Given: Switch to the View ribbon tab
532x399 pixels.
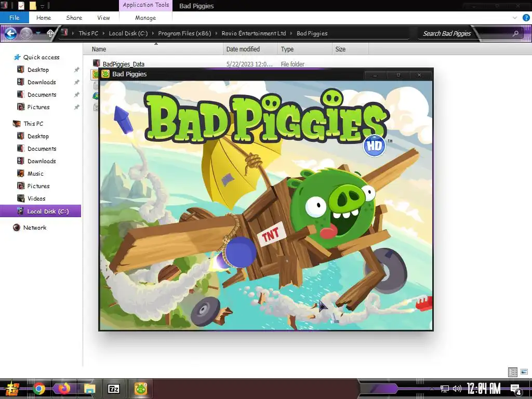Looking at the screenshot, I should pyautogui.click(x=103, y=18).
